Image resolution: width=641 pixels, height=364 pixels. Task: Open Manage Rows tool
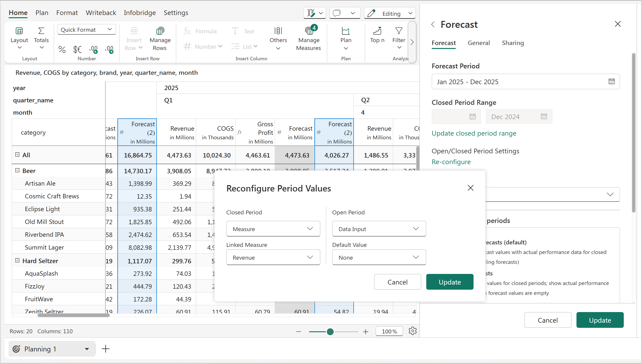(x=160, y=31)
